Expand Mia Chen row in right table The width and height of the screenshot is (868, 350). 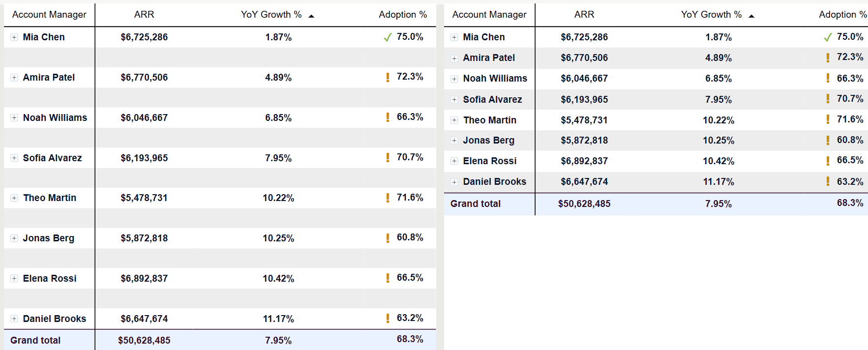click(x=454, y=37)
